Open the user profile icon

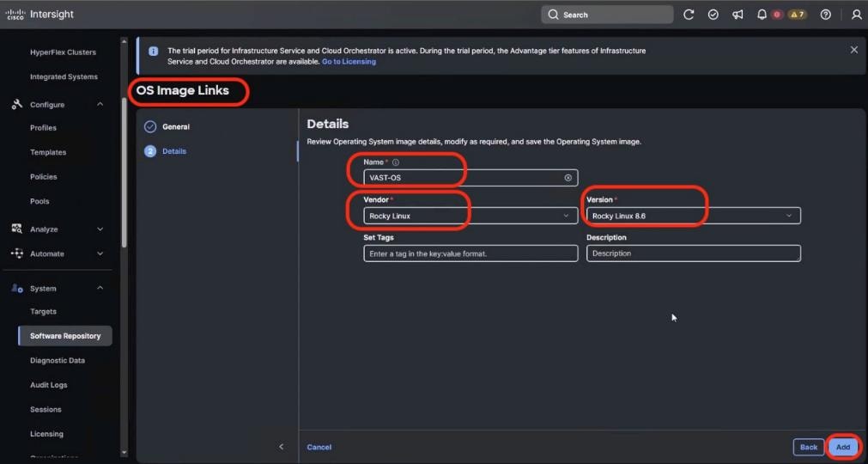[856, 15]
